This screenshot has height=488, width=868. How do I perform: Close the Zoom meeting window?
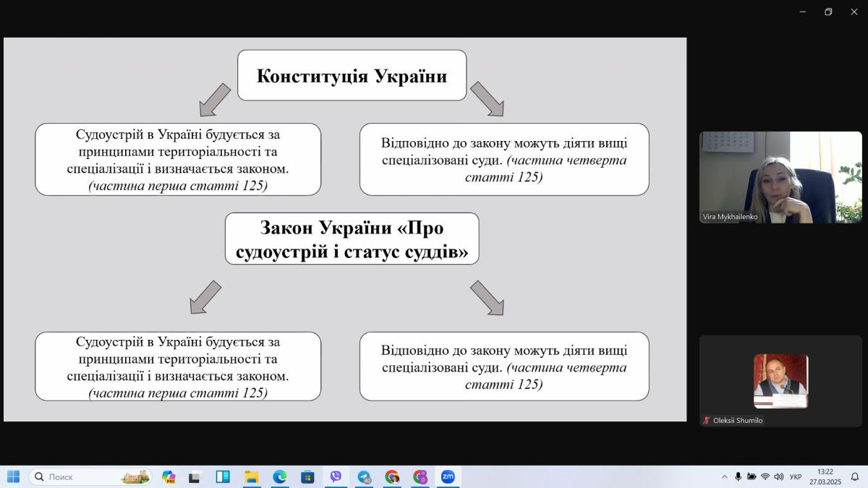[x=854, y=12]
